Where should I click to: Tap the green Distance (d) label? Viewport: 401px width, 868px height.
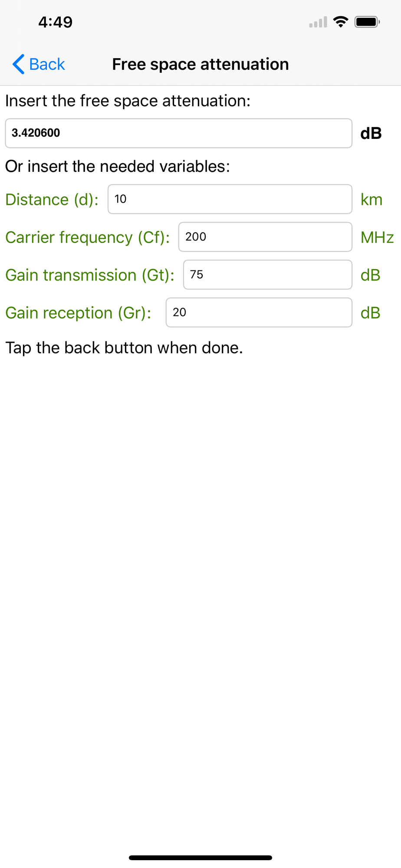click(x=52, y=200)
